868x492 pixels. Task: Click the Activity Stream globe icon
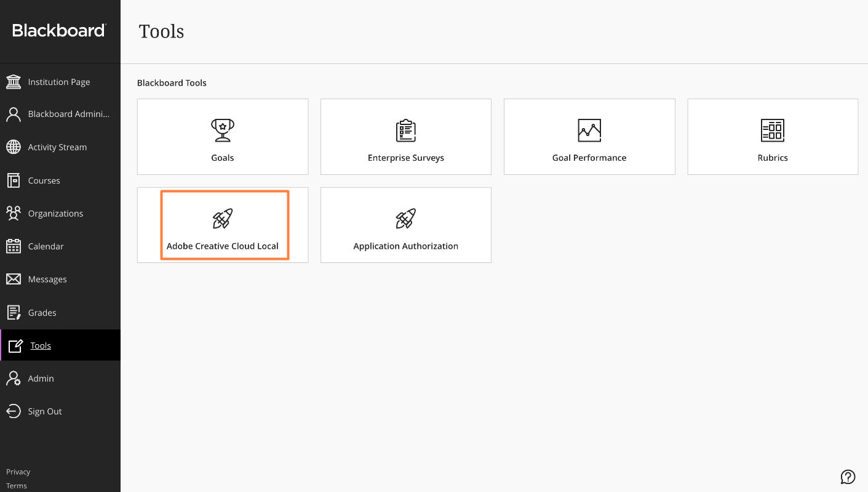coord(13,147)
